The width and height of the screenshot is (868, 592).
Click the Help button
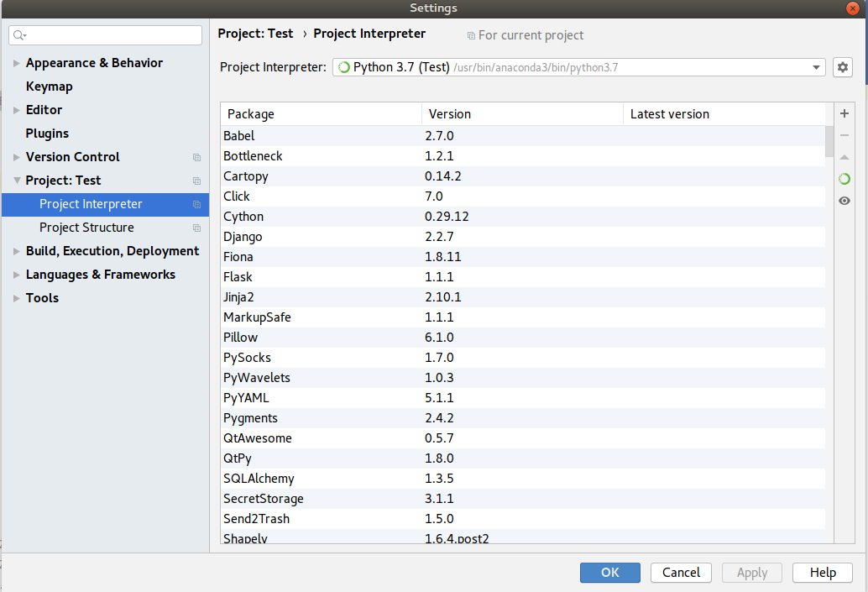pyautogui.click(x=822, y=573)
